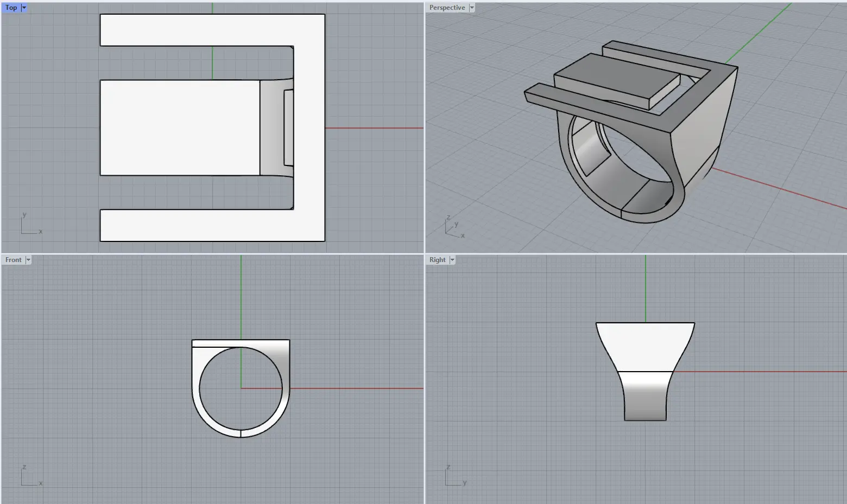The width and height of the screenshot is (847, 504).
Task: Open the Top viewport dropdown arrow menu
Action: (24, 8)
